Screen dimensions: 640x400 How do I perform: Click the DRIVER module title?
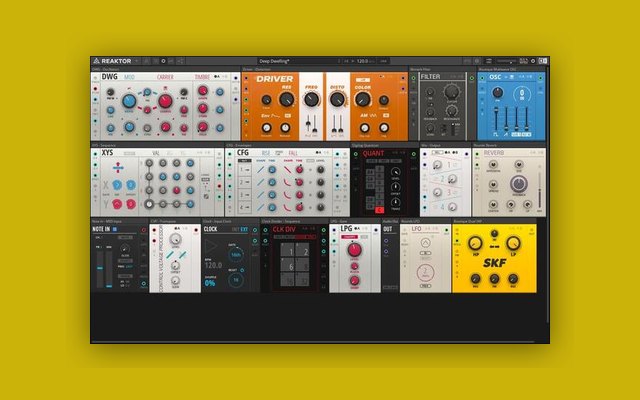274,79
